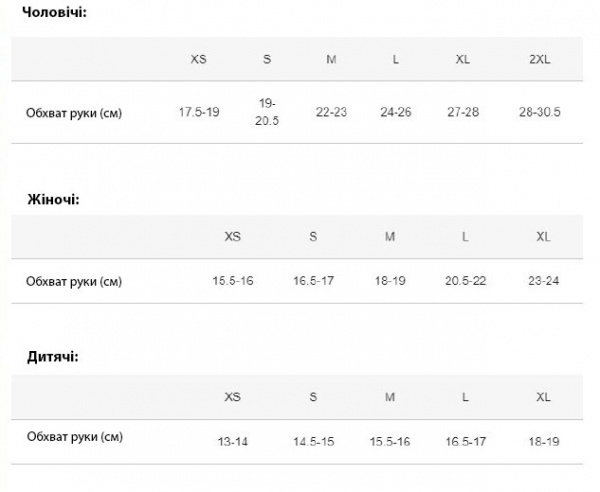Select the 14.5-15 children's S measurement

click(313, 440)
